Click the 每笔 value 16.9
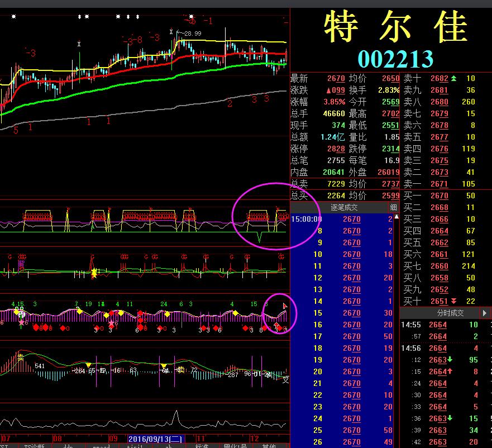Viewport: 492px width, 448px height. (392, 160)
